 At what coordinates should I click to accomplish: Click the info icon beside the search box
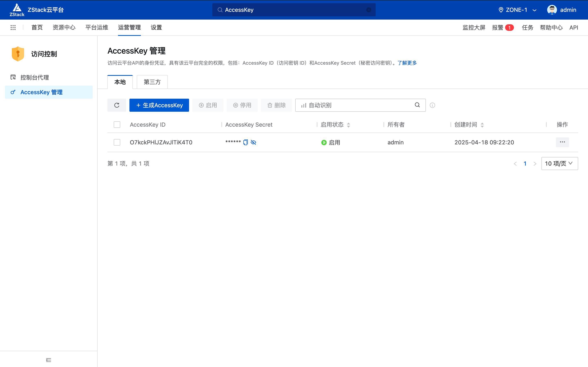click(432, 105)
